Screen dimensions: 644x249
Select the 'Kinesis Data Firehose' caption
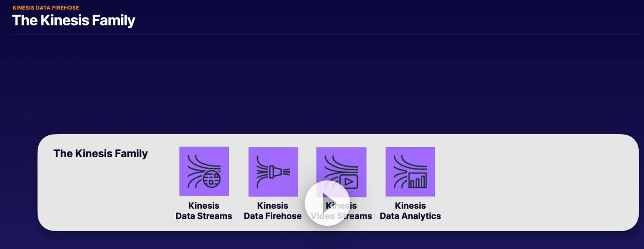(273, 211)
